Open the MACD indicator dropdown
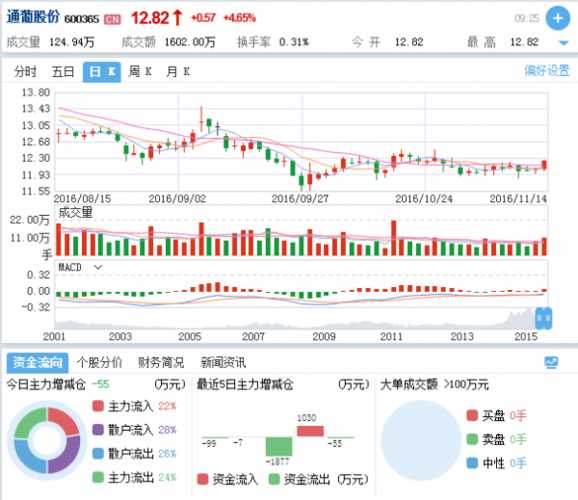 tap(98, 267)
